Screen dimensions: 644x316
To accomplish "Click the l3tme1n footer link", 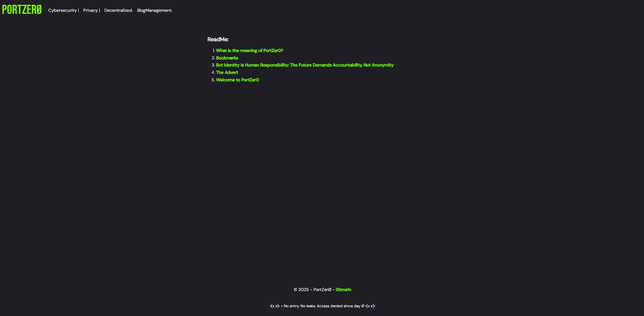I will (x=343, y=290).
